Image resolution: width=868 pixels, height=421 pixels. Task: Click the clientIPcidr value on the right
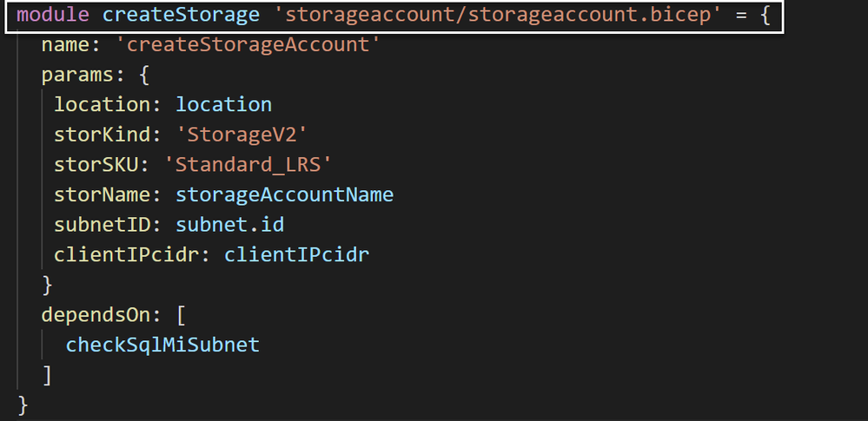pyautogui.click(x=296, y=254)
